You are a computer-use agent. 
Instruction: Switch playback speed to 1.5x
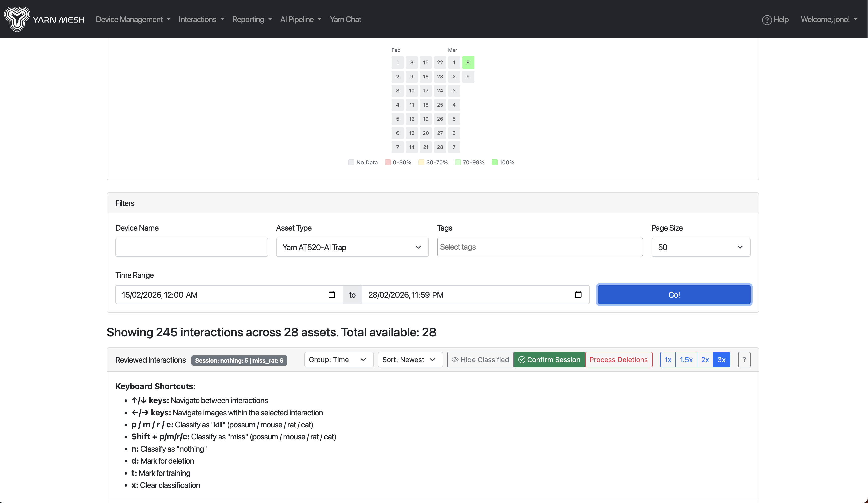coord(686,360)
